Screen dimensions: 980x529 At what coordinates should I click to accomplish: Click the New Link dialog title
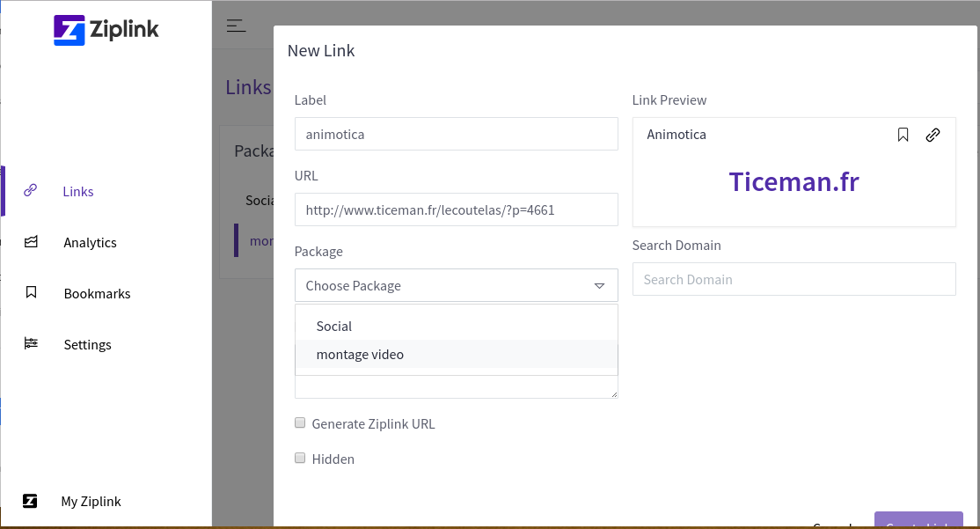point(320,51)
